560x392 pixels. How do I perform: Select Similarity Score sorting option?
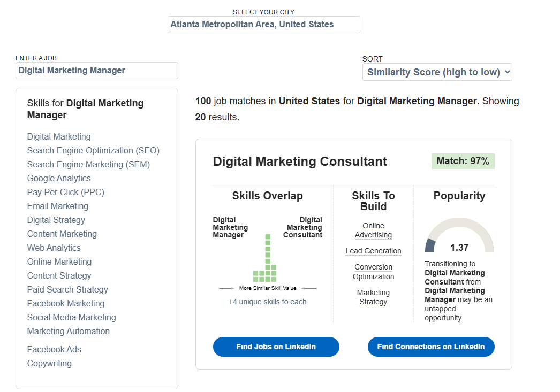(x=437, y=72)
